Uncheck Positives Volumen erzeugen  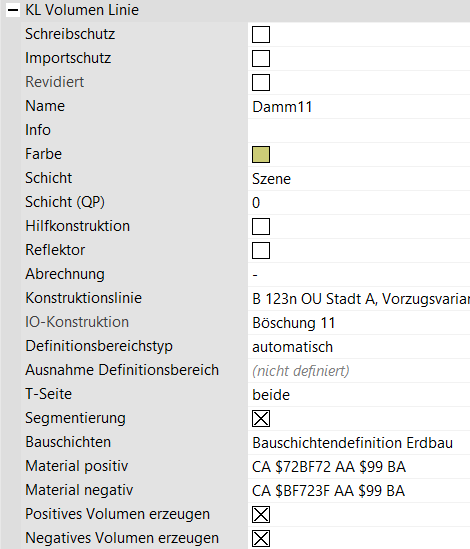tap(261, 515)
